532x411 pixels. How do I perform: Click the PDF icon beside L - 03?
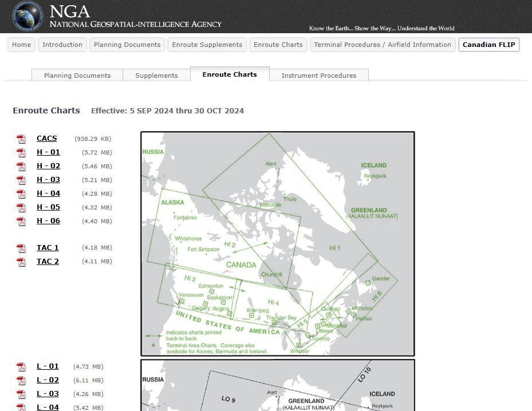(21, 394)
